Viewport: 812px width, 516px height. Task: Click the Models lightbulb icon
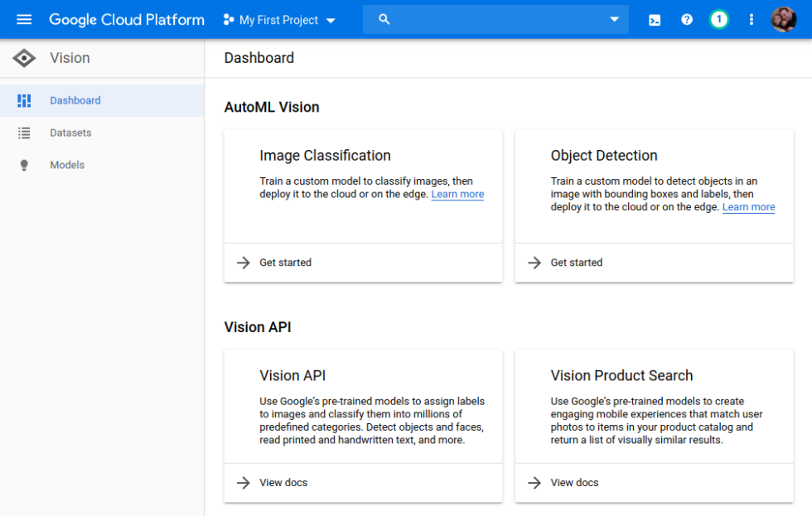pyautogui.click(x=24, y=165)
